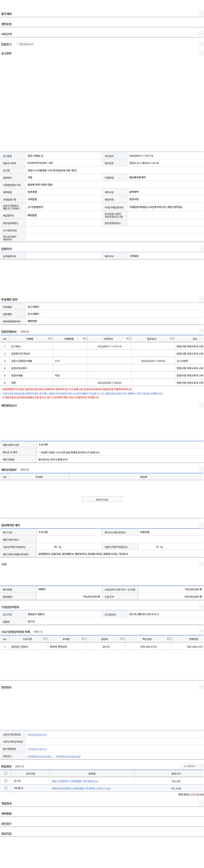The height and width of the screenshot is (868, 204).
Task: Sort the 진행명 column with its arrow icon
Action: pos(49,338)
